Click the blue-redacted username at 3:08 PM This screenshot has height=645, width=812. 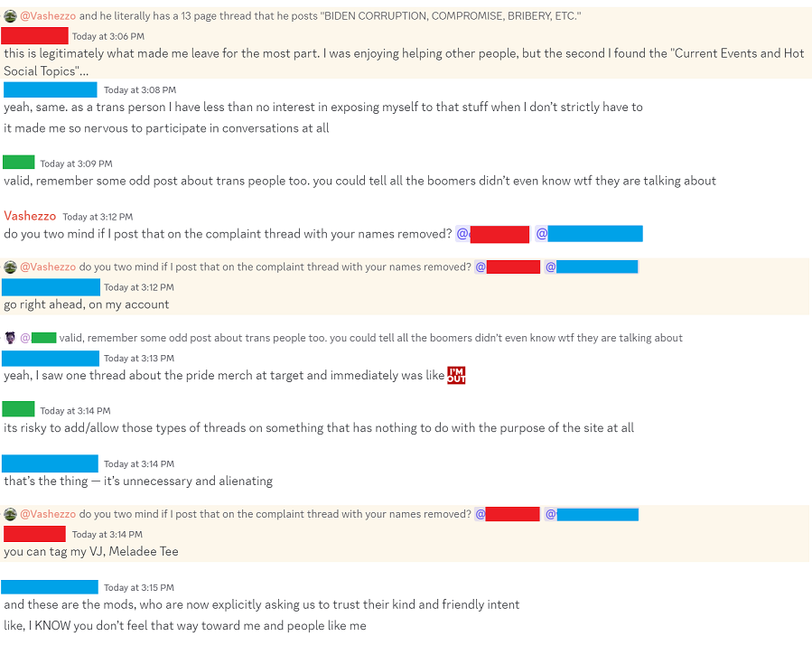coord(51,89)
